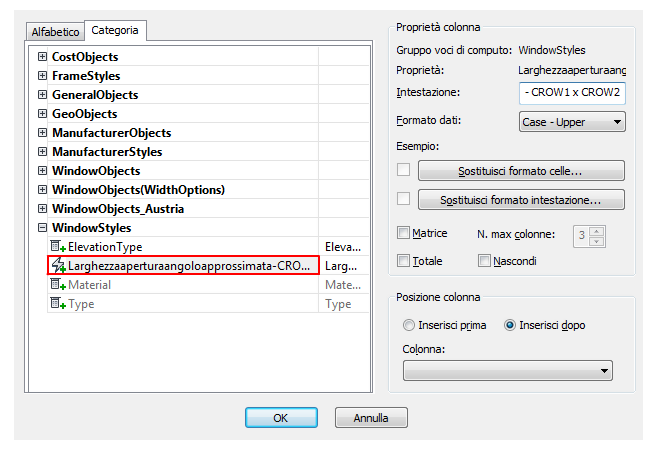Collapse the WindowStyles category

(x=42, y=227)
